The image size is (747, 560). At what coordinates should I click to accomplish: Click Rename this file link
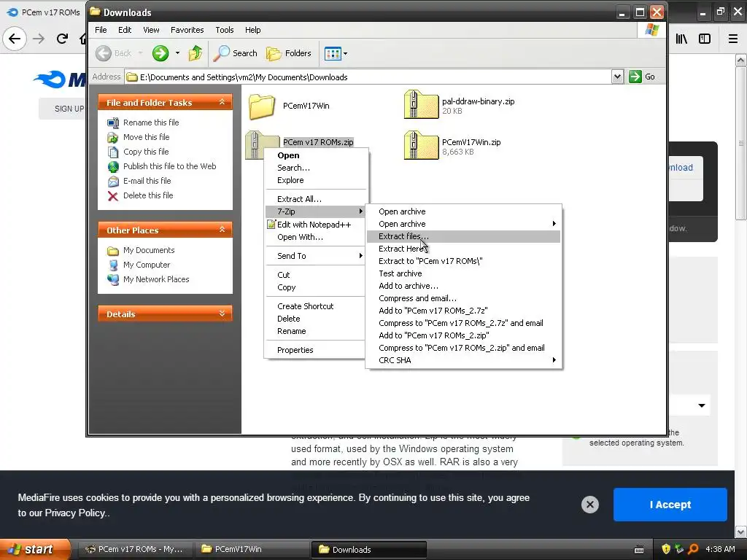[151, 122]
